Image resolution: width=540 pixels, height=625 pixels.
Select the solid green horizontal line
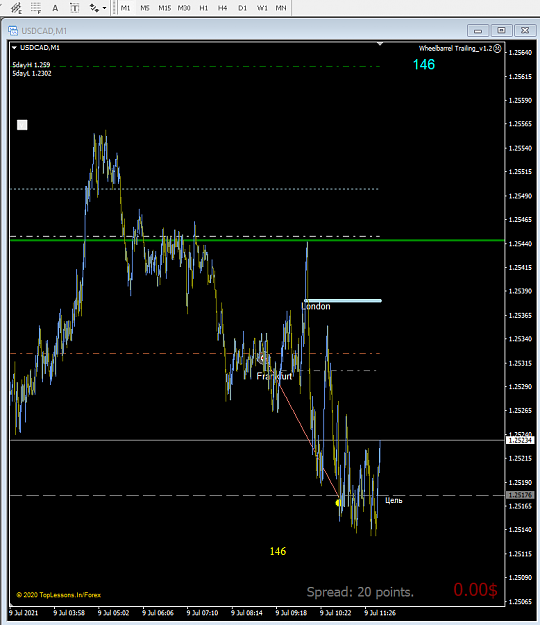pos(257,240)
